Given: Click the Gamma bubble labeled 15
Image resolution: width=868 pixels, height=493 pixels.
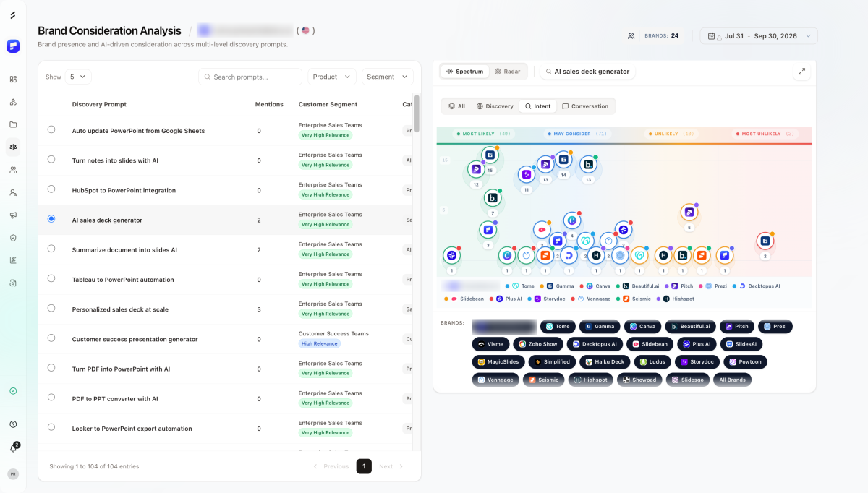Looking at the screenshot, I should click(490, 155).
